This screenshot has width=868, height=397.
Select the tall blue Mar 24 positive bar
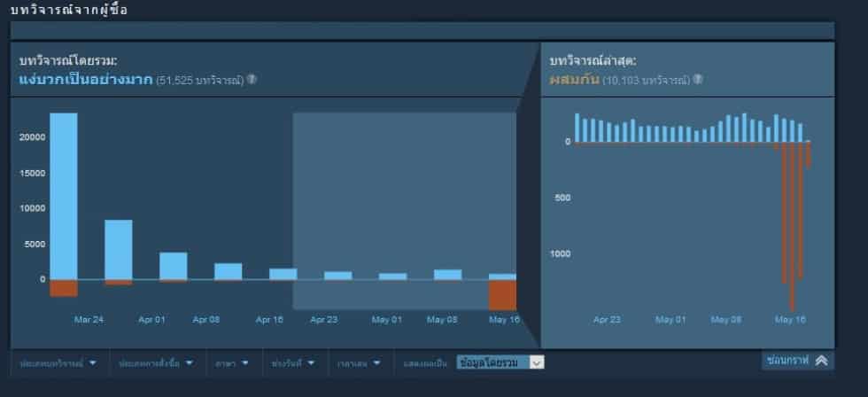(x=64, y=196)
